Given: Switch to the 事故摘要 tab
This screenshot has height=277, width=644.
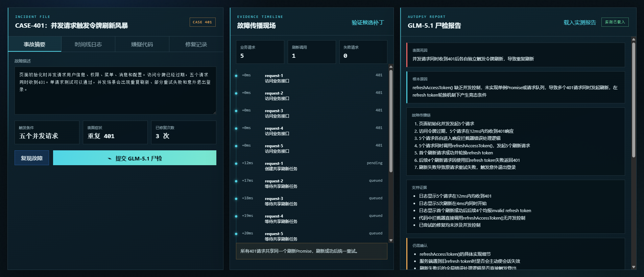Looking at the screenshot, I should (x=34, y=44).
